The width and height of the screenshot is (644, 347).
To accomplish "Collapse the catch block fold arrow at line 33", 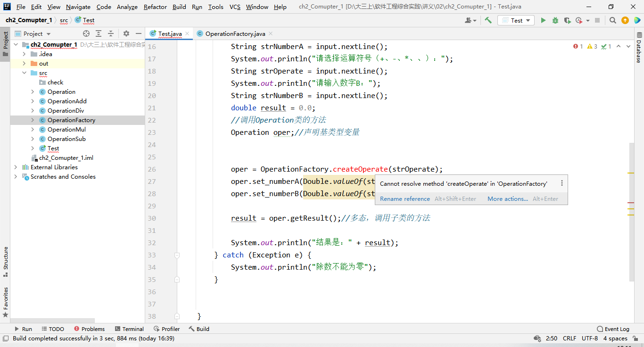I will coord(177,255).
